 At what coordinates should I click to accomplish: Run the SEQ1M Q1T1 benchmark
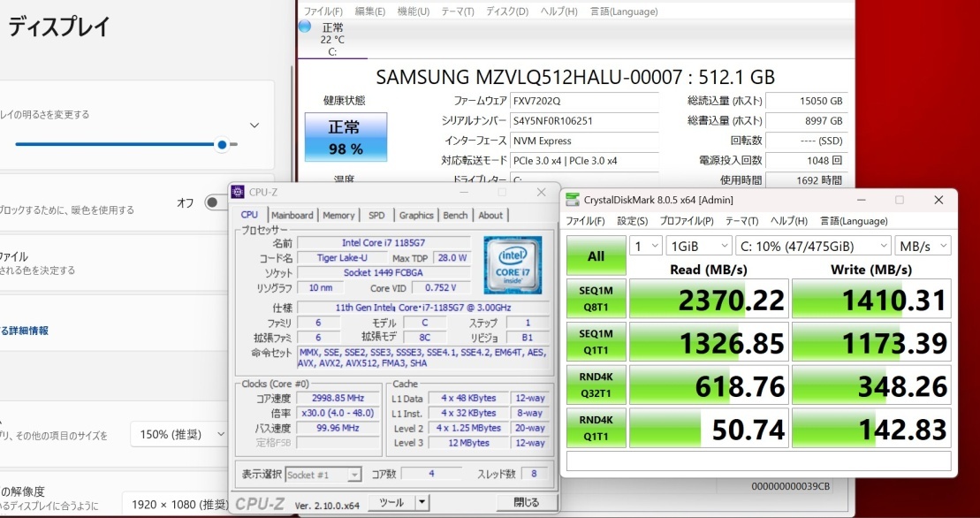pyautogui.click(x=596, y=341)
